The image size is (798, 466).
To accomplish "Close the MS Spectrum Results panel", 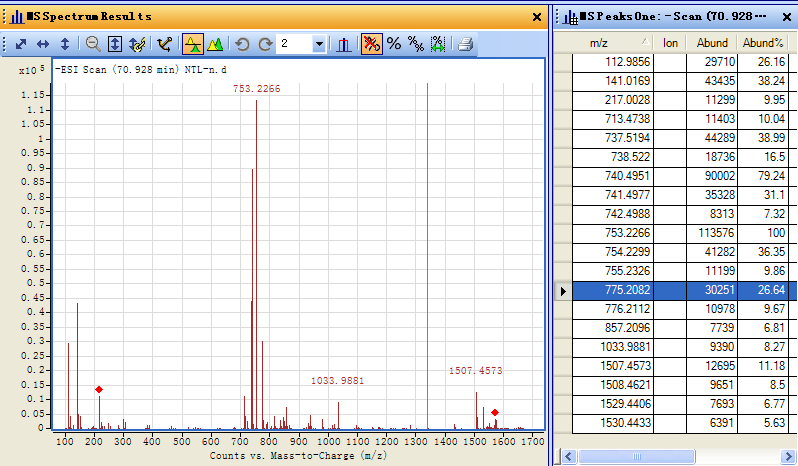I will click(537, 17).
